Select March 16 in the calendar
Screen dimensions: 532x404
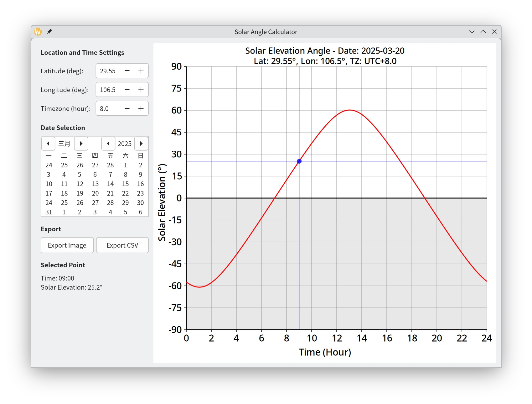pyautogui.click(x=141, y=184)
